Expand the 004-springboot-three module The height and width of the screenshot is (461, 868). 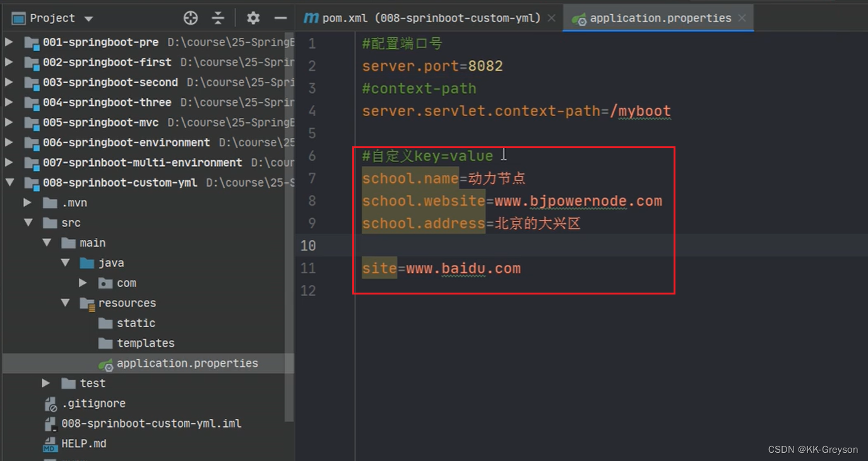[x=9, y=102]
